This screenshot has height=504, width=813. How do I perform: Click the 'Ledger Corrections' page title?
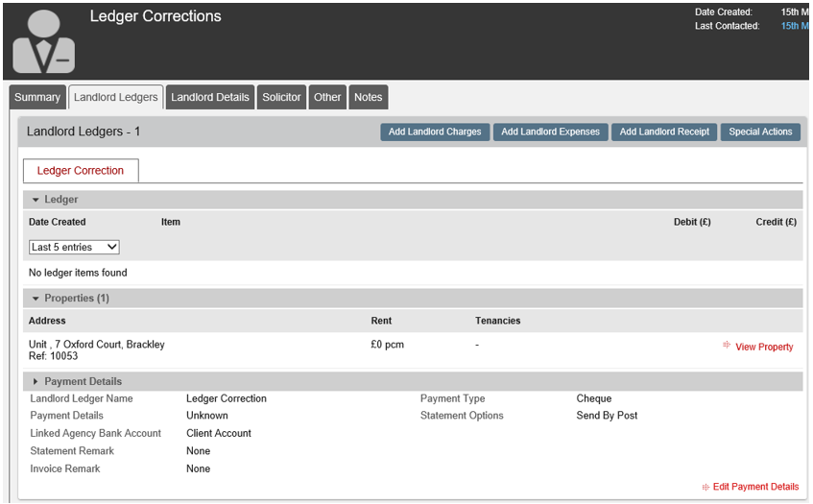click(x=155, y=16)
